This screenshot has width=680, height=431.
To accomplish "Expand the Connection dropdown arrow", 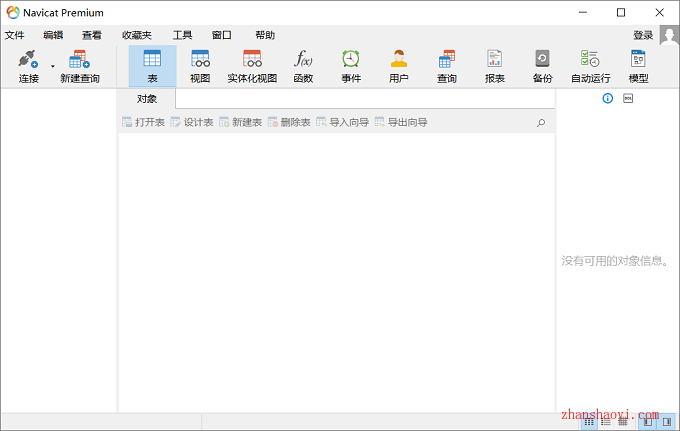I will pyautogui.click(x=52, y=66).
